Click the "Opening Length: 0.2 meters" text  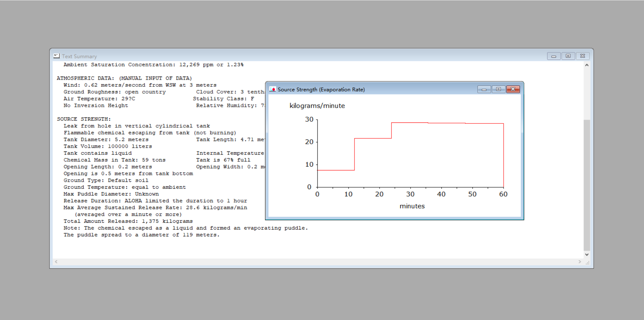[108, 167]
